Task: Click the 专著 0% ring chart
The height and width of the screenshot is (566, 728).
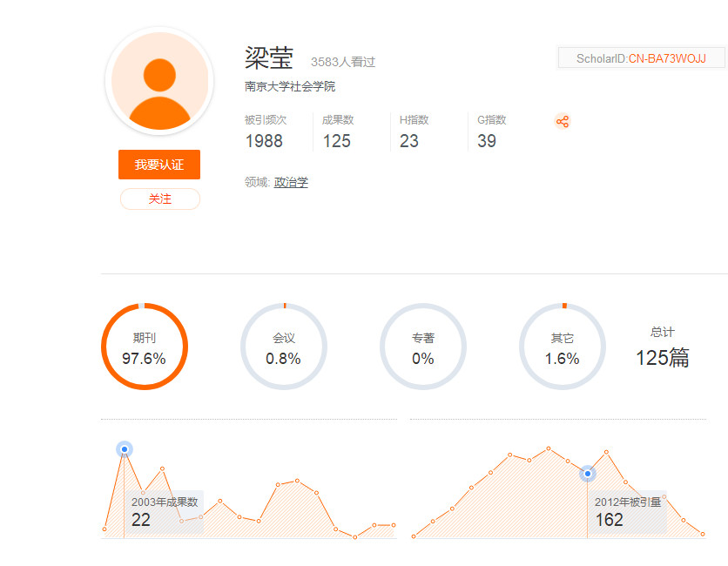Action: [x=423, y=347]
